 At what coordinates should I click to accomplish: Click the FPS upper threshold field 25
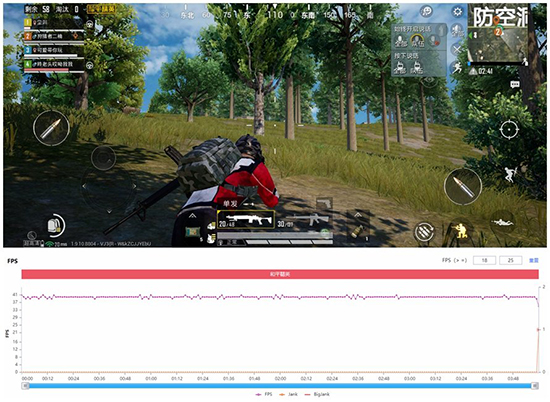coord(510,260)
